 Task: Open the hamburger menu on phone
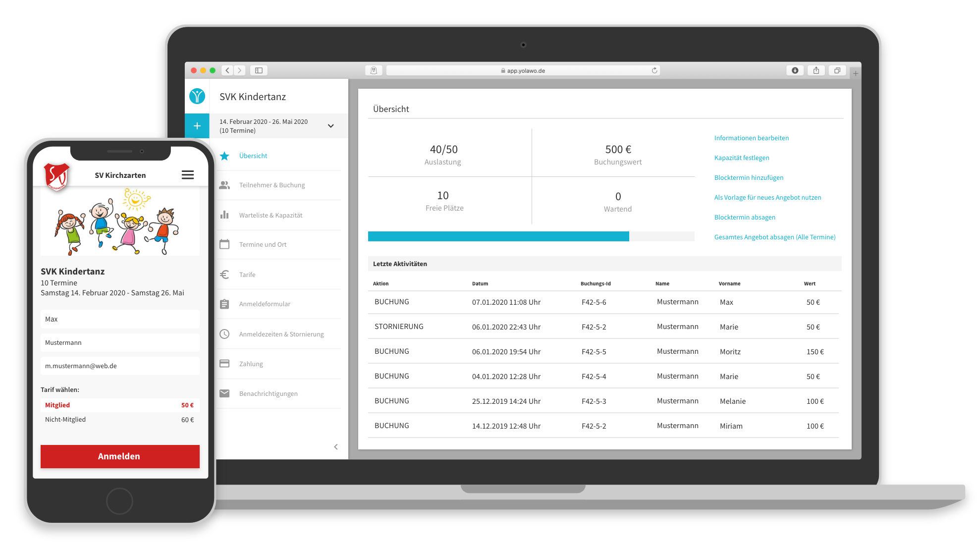[x=188, y=175]
